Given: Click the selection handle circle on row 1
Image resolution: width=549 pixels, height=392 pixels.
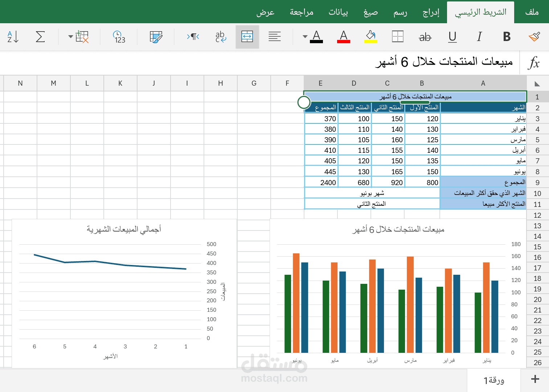Looking at the screenshot, I should 304,102.
